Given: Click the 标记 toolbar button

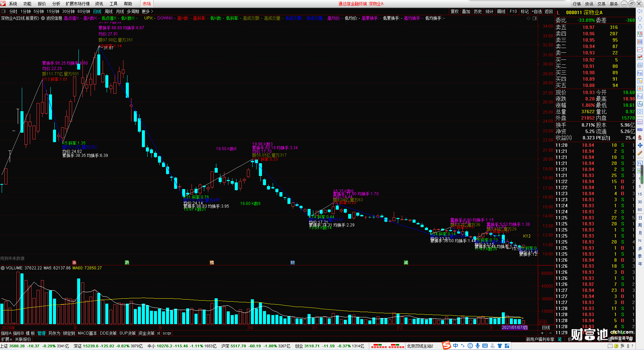Looking at the screenshot, I should [x=525, y=11].
